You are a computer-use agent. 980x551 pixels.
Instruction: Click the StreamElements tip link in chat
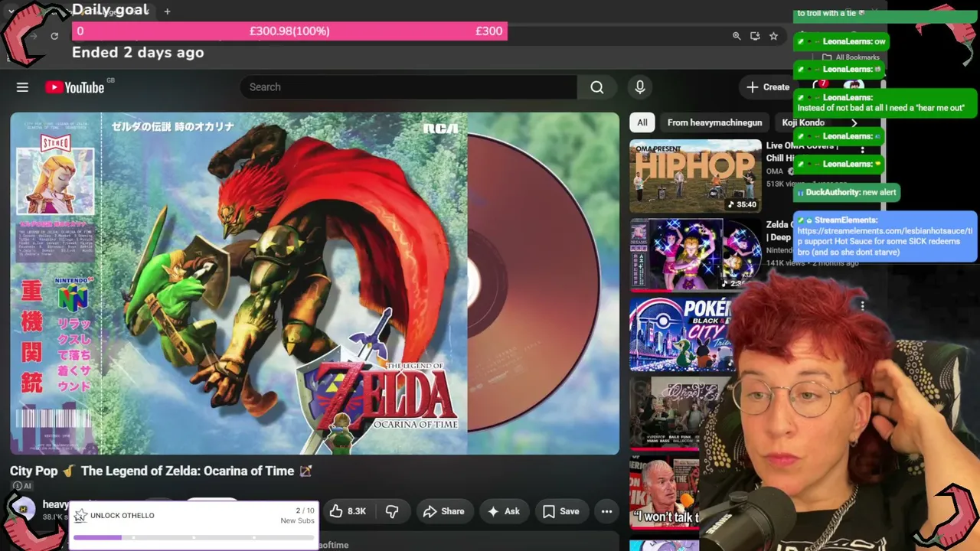pyautogui.click(x=885, y=236)
